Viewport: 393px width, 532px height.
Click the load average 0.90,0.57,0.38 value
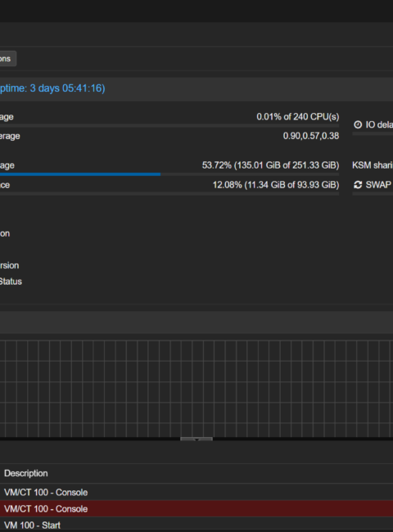click(x=311, y=136)
